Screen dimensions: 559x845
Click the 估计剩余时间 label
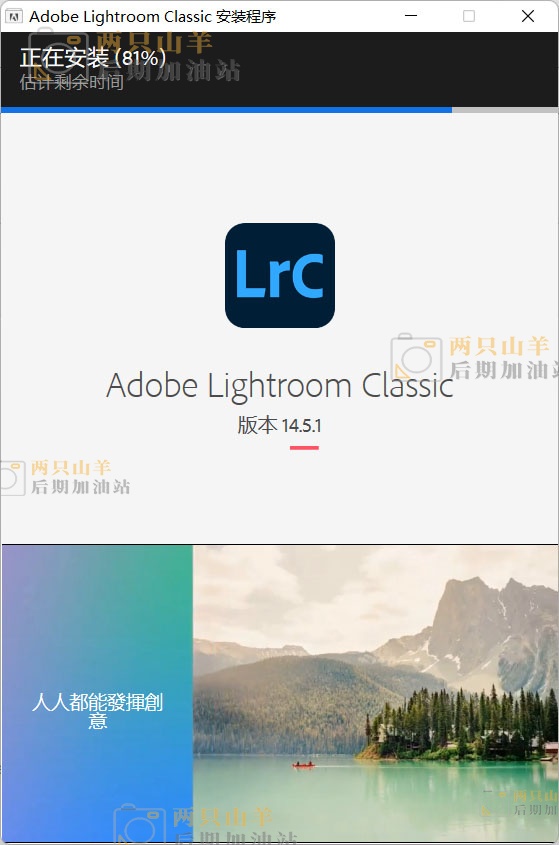(x=72, y=82)
